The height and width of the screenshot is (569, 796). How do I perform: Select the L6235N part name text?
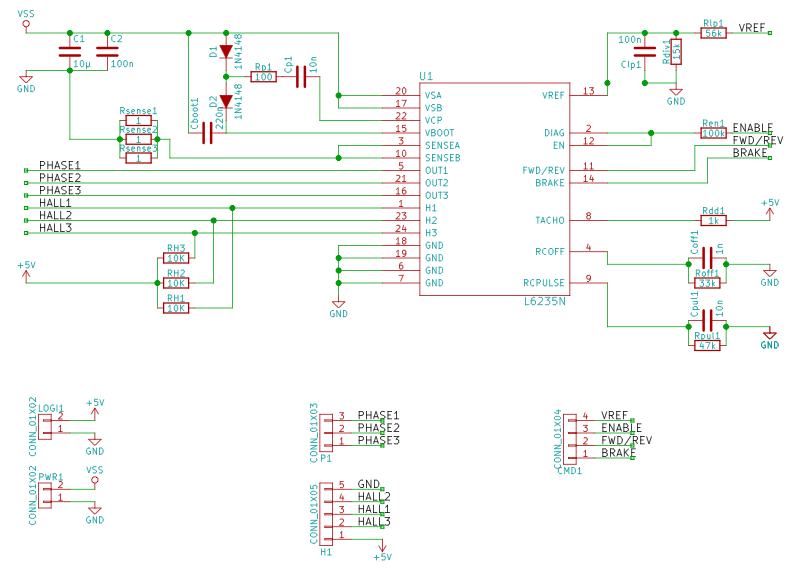click(545, 302)
